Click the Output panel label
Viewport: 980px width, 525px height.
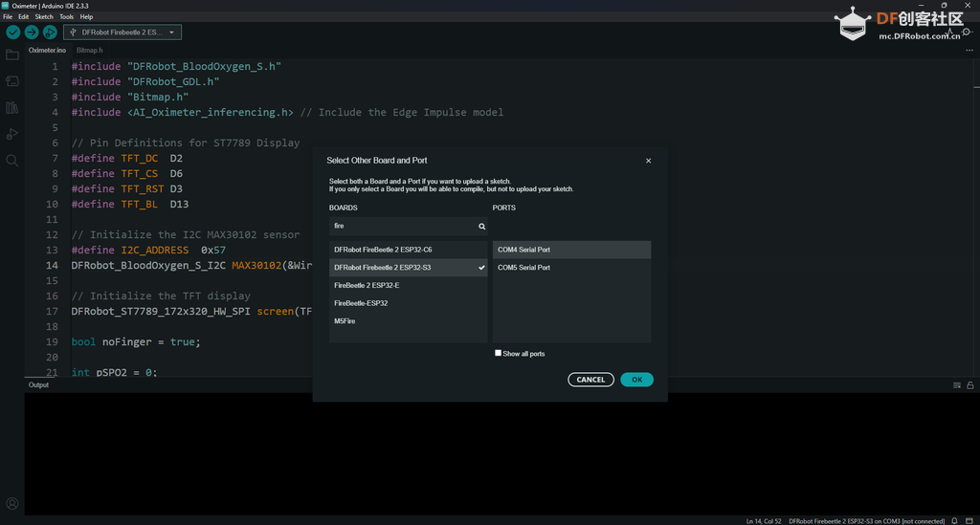pos(38,385)
